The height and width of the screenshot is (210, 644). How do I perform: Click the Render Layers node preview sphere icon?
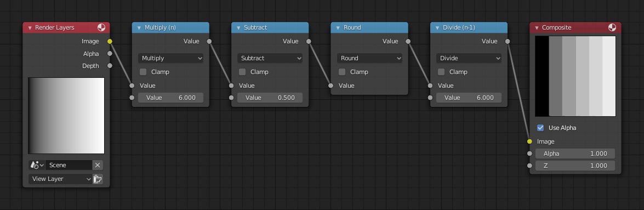click(x=101, y=27)
